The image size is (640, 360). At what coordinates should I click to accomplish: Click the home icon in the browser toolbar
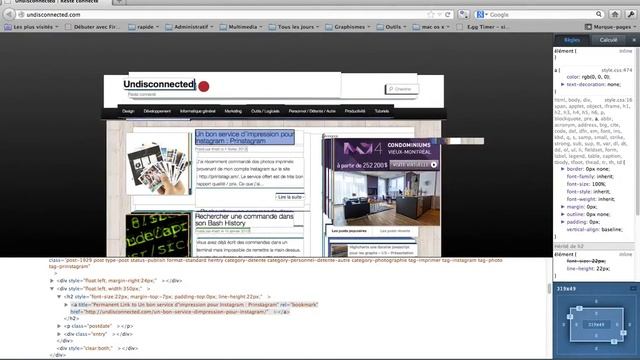(x=615, y=14)
